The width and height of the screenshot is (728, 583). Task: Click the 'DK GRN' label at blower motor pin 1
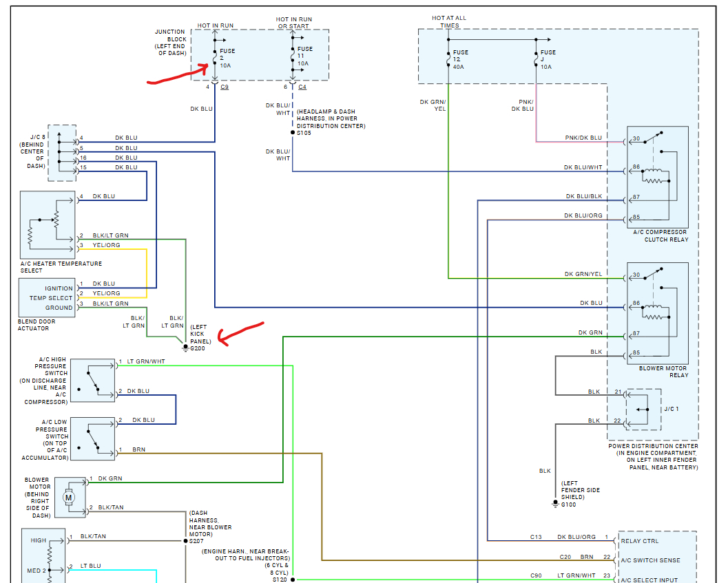point(110,478)
